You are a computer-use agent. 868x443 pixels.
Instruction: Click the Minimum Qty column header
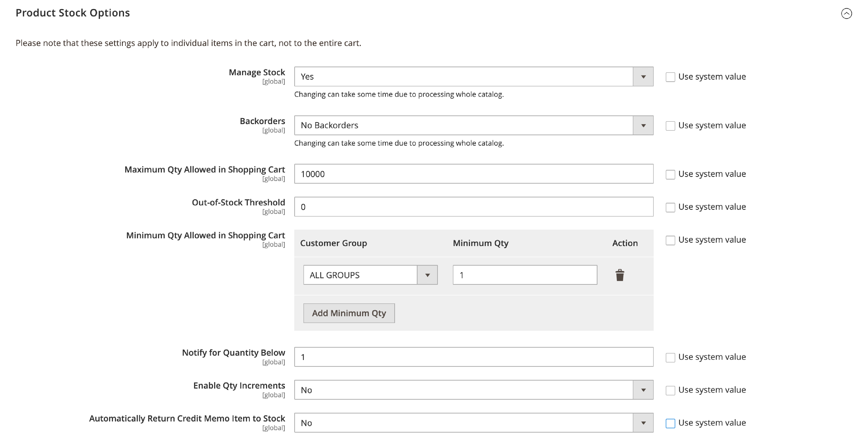tap(480, 243)
